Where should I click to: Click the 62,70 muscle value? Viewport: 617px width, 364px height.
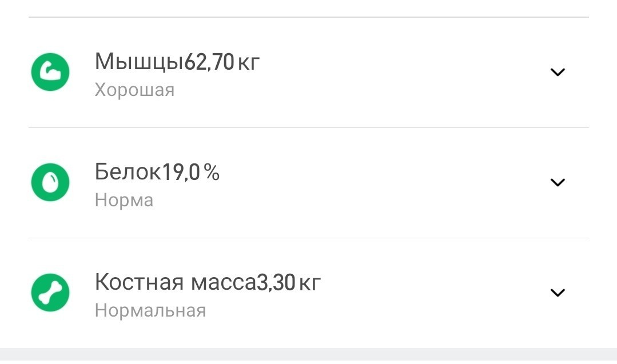point(209,62)
